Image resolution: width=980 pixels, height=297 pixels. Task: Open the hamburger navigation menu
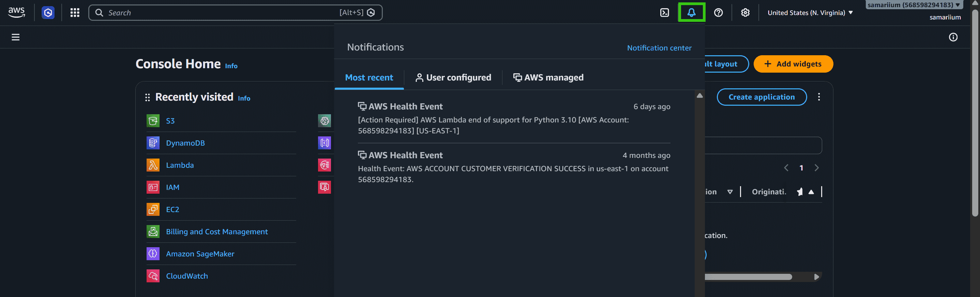tap(16, 37)
